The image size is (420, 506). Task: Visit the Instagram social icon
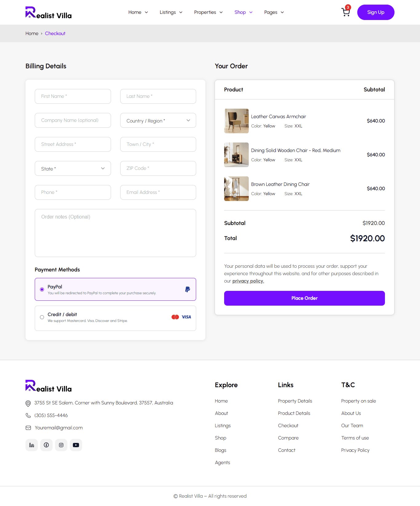click(61, 445)
